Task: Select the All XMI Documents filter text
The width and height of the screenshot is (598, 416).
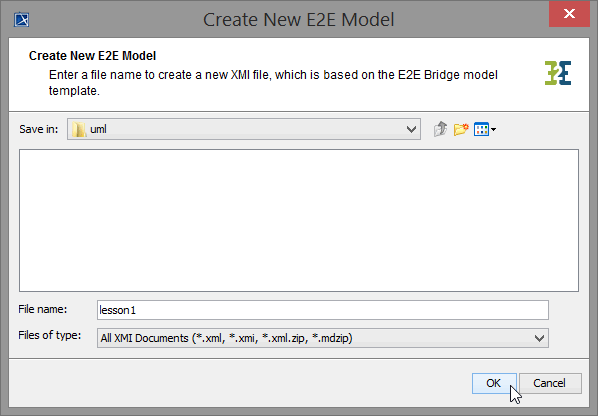Action: click(227, 338)
